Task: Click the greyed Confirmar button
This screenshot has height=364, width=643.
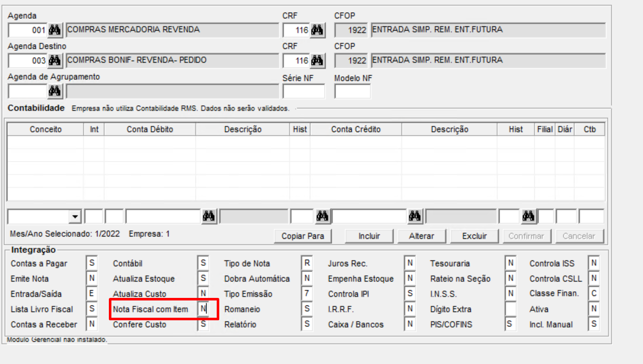Action: pyautogui.click(x=526, y=236)
